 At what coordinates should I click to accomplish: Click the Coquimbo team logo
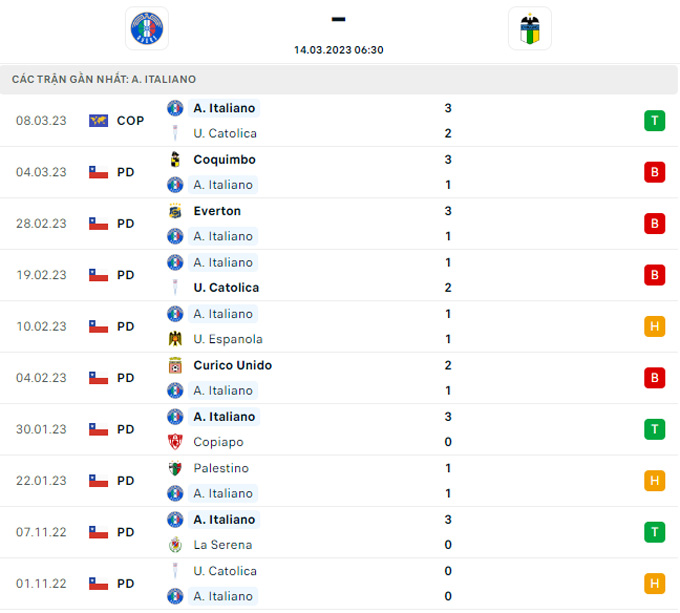[x=175, y=160]
